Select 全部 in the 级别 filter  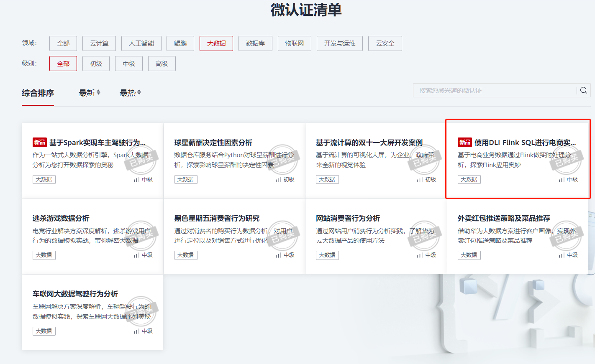(x=63, y=64)
